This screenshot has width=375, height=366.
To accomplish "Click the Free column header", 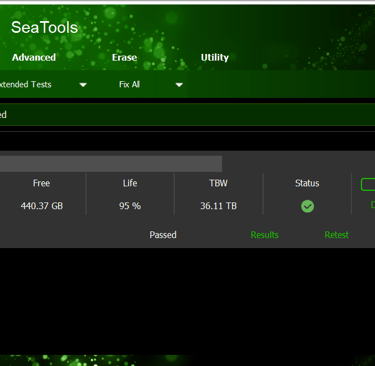I will click(41, 183).
